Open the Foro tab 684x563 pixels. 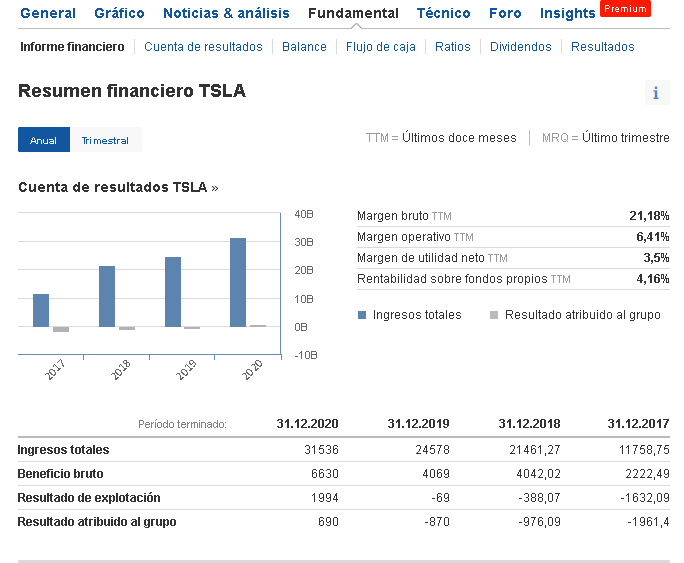click(505, 13)
